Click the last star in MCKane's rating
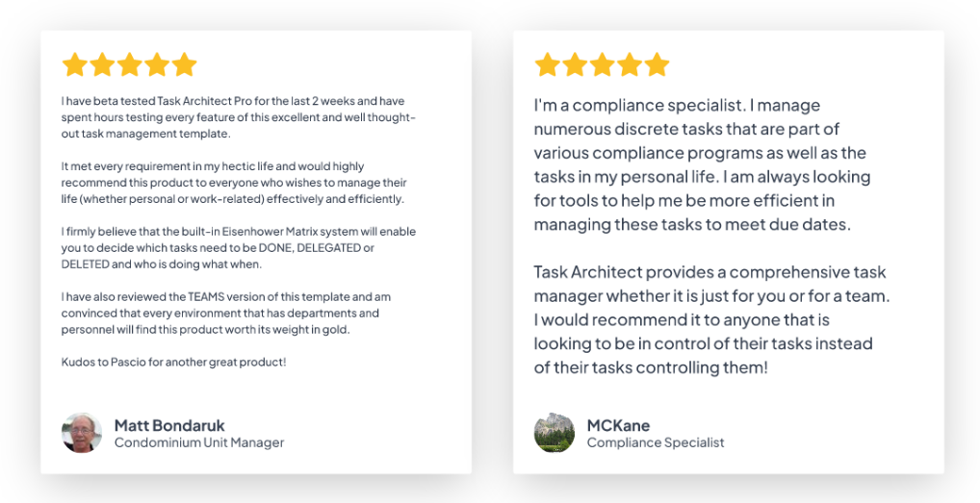The image size is (980, 503). point(657,64)
